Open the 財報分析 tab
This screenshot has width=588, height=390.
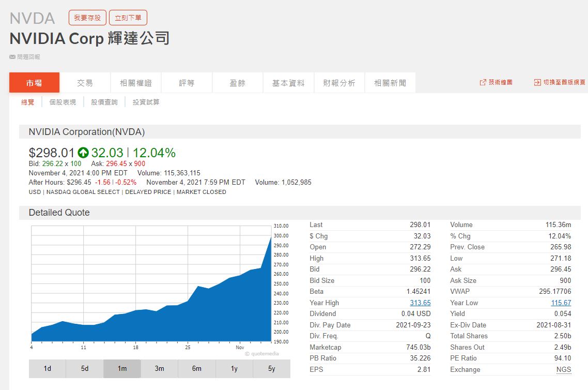(x=339, y=83)
